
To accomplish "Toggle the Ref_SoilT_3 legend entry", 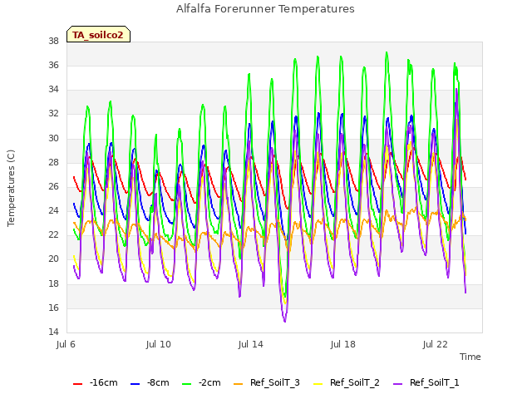I will coord(267,383).
